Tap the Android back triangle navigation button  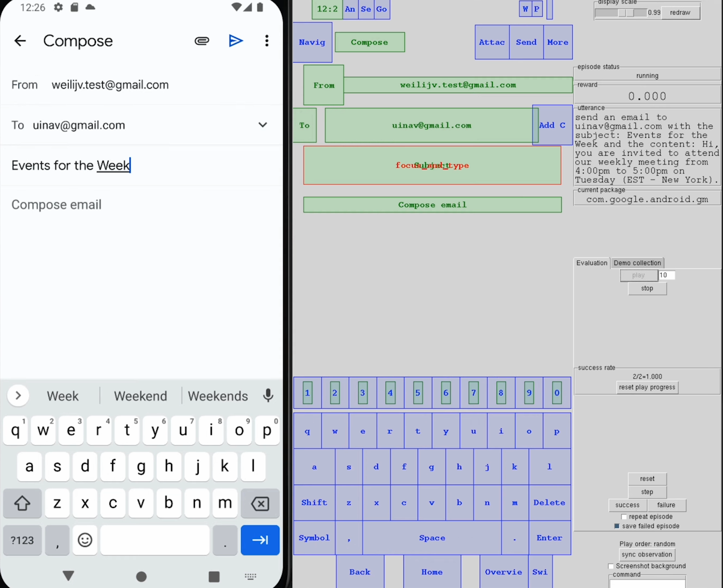[68, 576]
